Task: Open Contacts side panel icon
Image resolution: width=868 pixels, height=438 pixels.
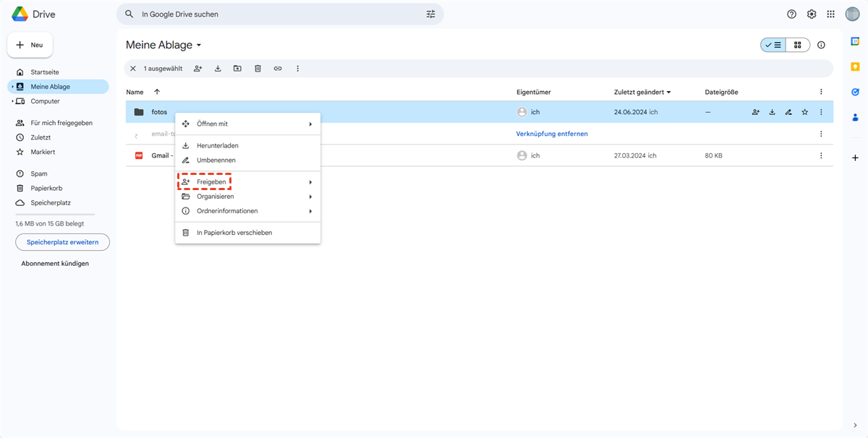Action: coord(855,117)
